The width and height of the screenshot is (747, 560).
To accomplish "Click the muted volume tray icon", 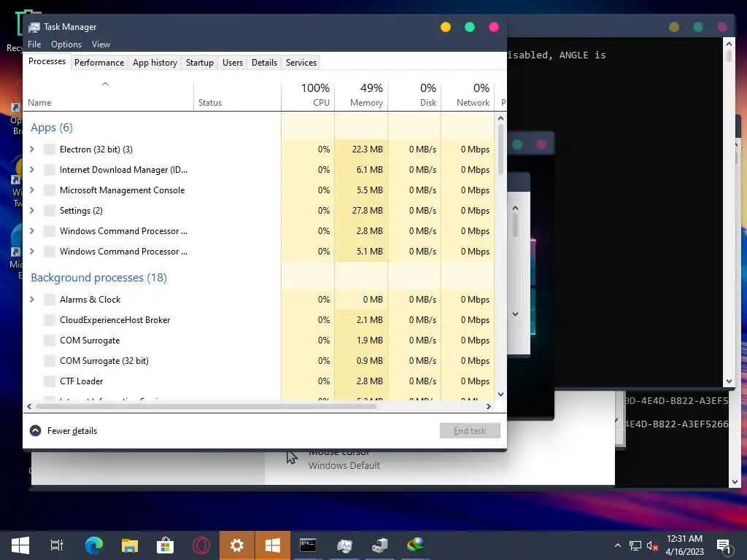I will coord(652,545).
